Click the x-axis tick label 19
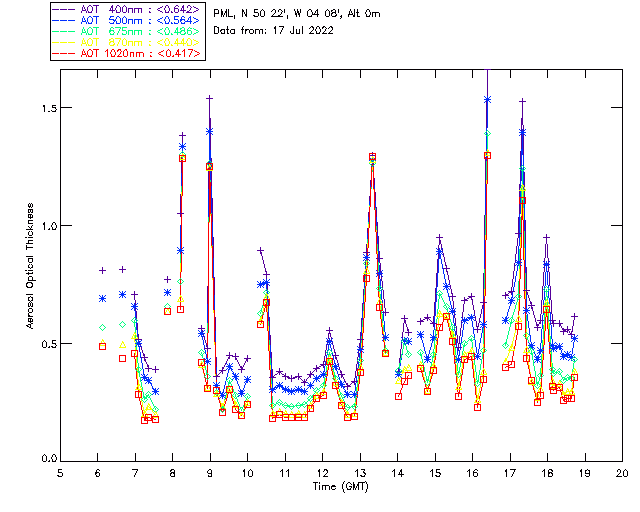 point(585,473)
